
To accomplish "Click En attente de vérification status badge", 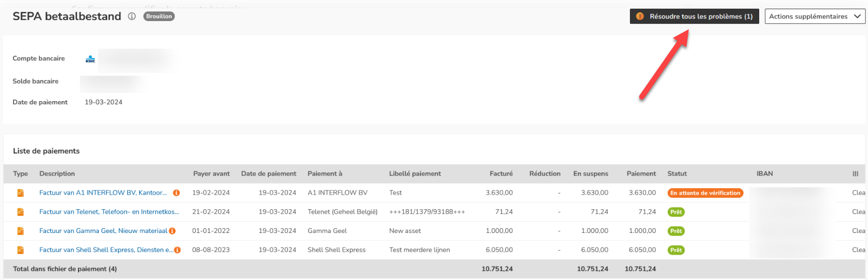I will click(x=705, y=193).
